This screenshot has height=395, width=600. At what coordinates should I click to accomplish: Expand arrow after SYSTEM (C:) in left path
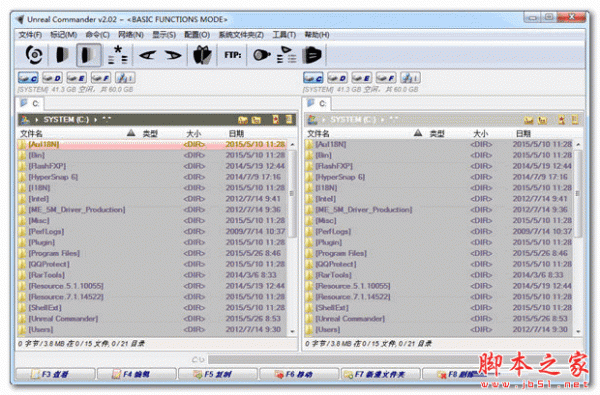(95, 120)
